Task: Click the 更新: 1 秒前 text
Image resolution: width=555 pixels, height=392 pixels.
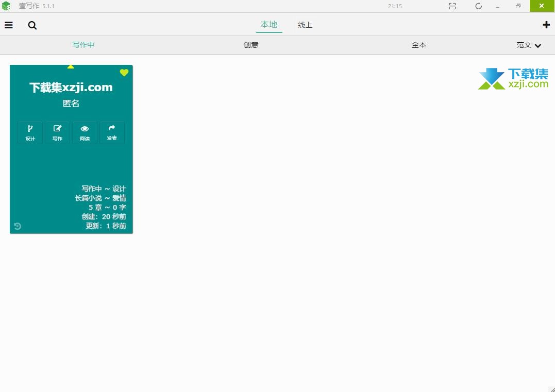Action: pyautogui.click(x=106, y=226)
